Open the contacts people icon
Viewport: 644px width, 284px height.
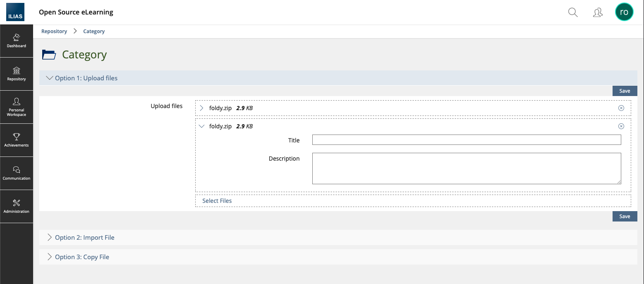tap(597, 12)
